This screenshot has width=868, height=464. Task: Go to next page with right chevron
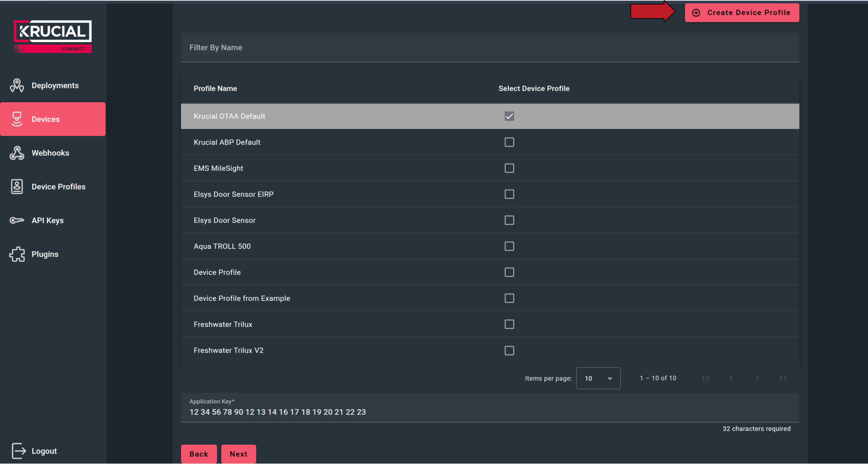pos(757,378)
